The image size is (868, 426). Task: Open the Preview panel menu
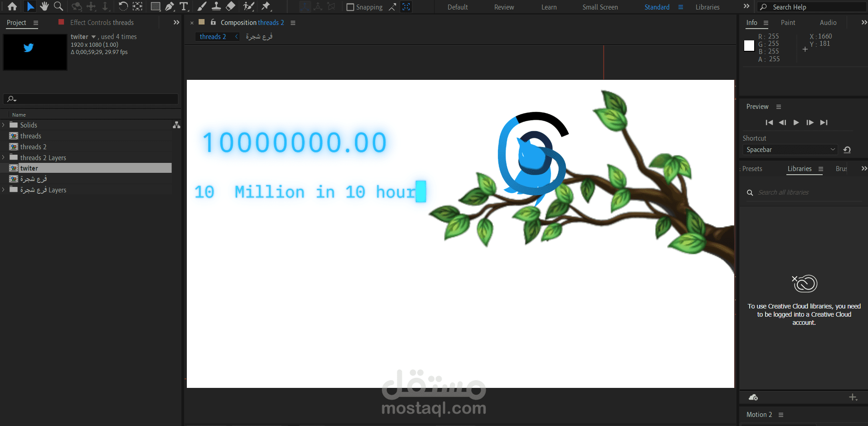click(x=779, y=107)
